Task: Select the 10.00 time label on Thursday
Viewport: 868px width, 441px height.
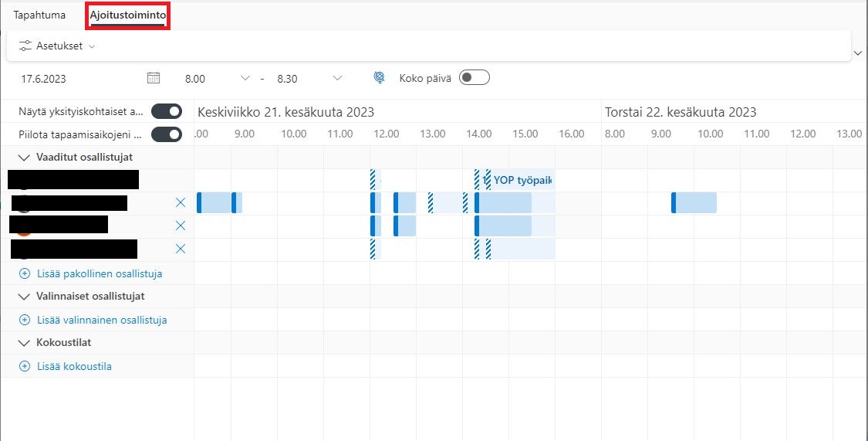Action: click(x=711, y=134)
